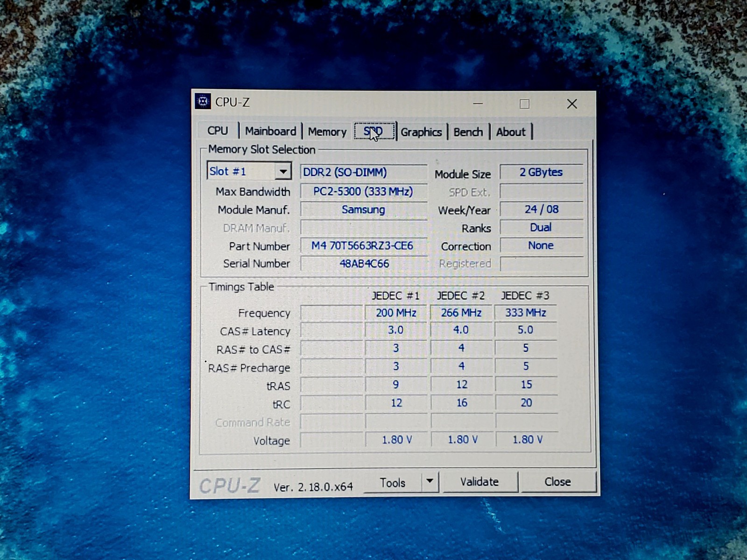Click the Close button at bottom
This screenshot has width=747, height=560.
point(557,482)
